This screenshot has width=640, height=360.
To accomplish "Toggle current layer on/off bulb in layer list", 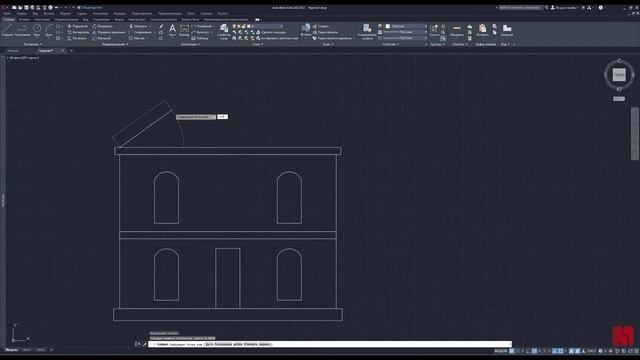I will pos(234,26).
